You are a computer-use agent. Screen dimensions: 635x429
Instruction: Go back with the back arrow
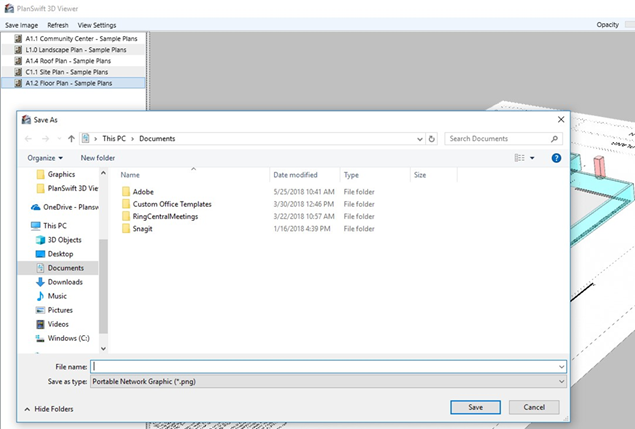28,139
